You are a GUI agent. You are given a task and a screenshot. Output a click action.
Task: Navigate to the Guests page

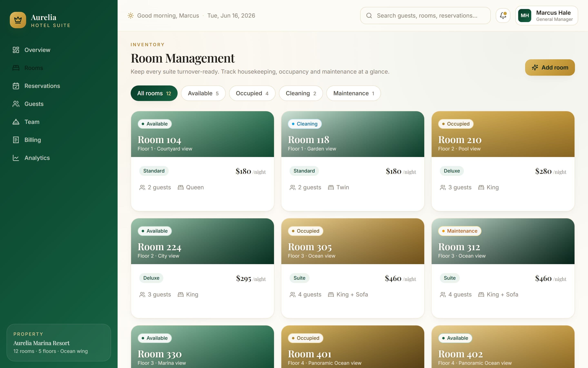[59, 104]
